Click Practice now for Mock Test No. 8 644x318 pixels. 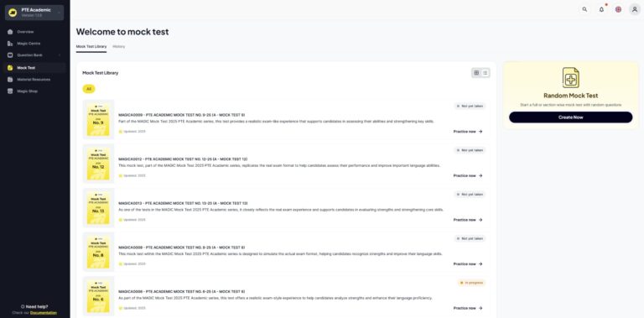pyautogui.click(x=468, y=263)
